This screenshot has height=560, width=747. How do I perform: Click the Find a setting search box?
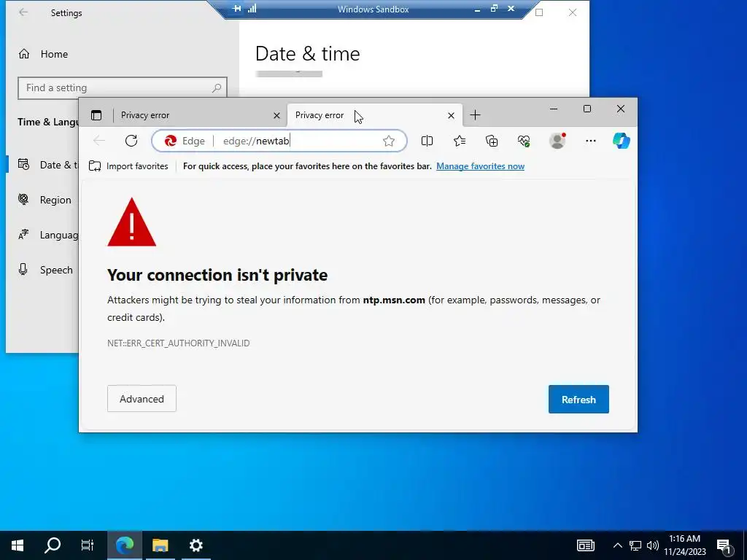[122, 88]
